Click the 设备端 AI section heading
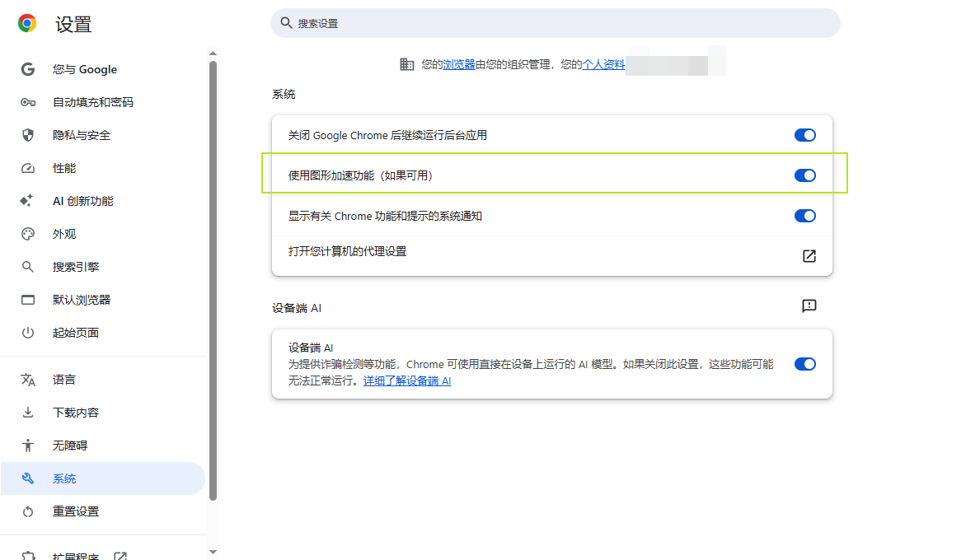Screen dimensions: 980x560 point(296,308)
